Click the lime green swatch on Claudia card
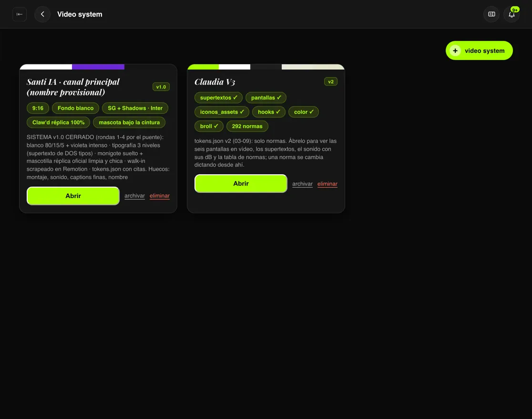Viewport: 532px width, 419px height. (203, 67)
